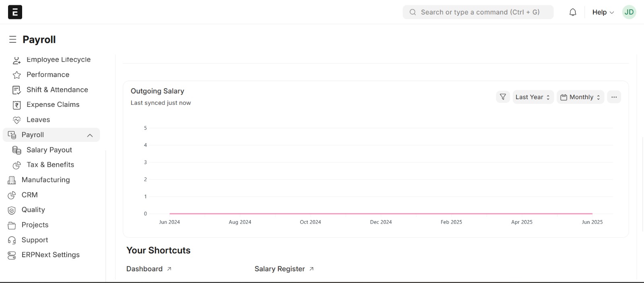Open the JD user avatar menu
This screenshot has width=644, height=283.
coord(629,12)
